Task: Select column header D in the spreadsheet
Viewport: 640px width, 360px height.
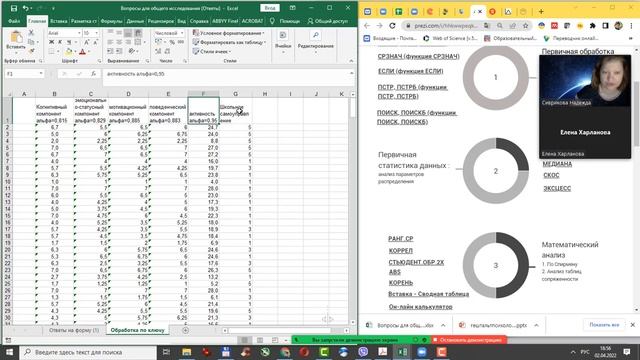Action: click(x=128, y=94)
